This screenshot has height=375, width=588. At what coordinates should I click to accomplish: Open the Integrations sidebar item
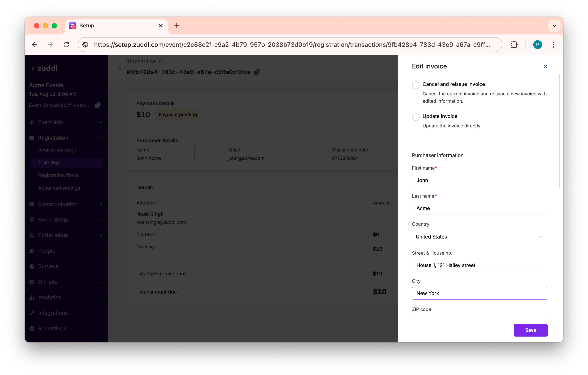(x=53, y=313)
